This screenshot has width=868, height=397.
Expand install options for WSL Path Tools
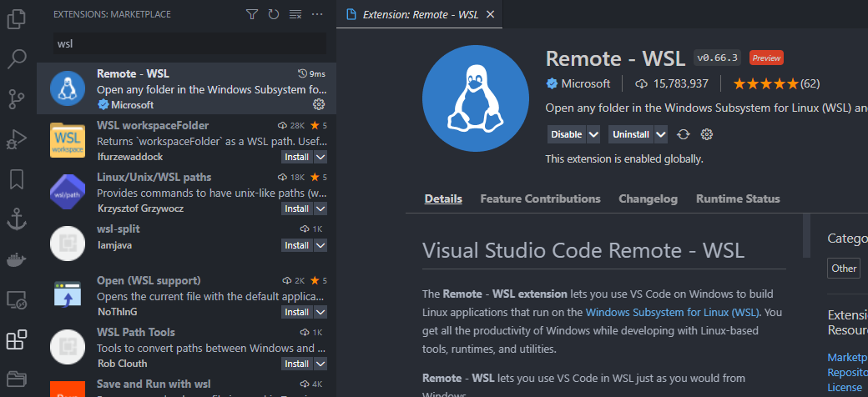pos(320,364)
